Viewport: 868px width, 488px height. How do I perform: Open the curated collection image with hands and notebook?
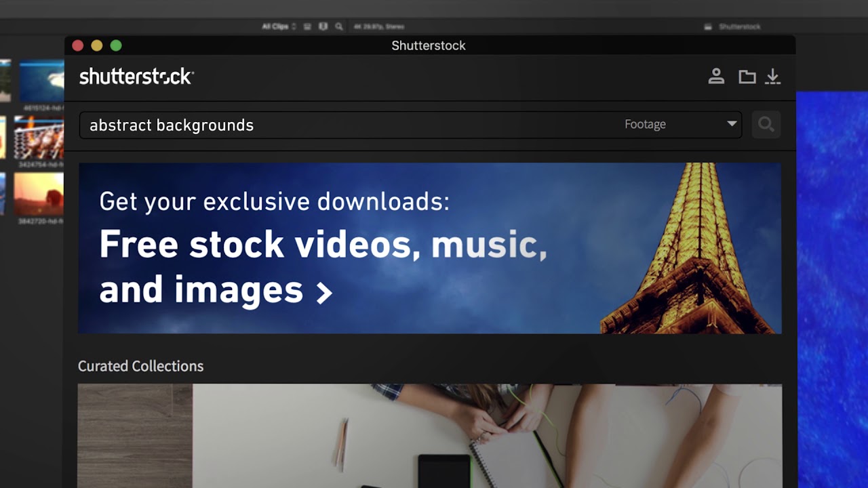(x=430, y=436)
